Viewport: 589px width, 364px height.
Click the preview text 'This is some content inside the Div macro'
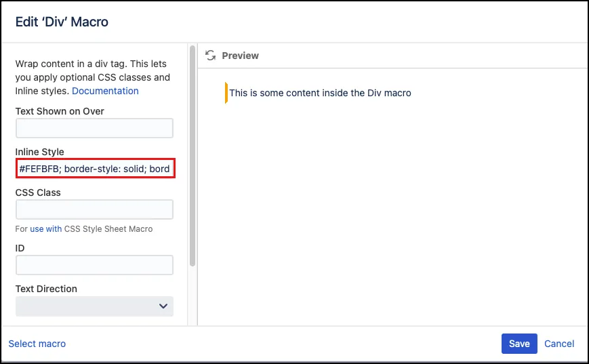click(320, 93)
